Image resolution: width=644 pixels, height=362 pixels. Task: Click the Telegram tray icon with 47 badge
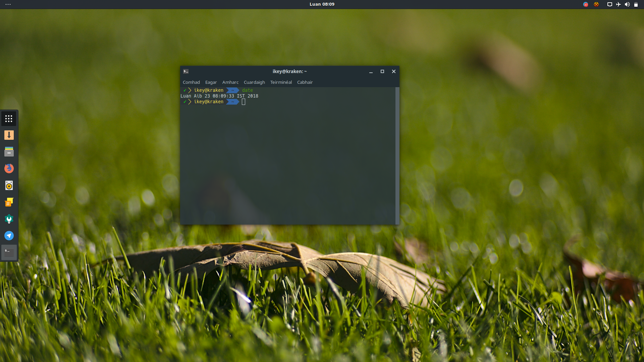click(x=586, y=4)
